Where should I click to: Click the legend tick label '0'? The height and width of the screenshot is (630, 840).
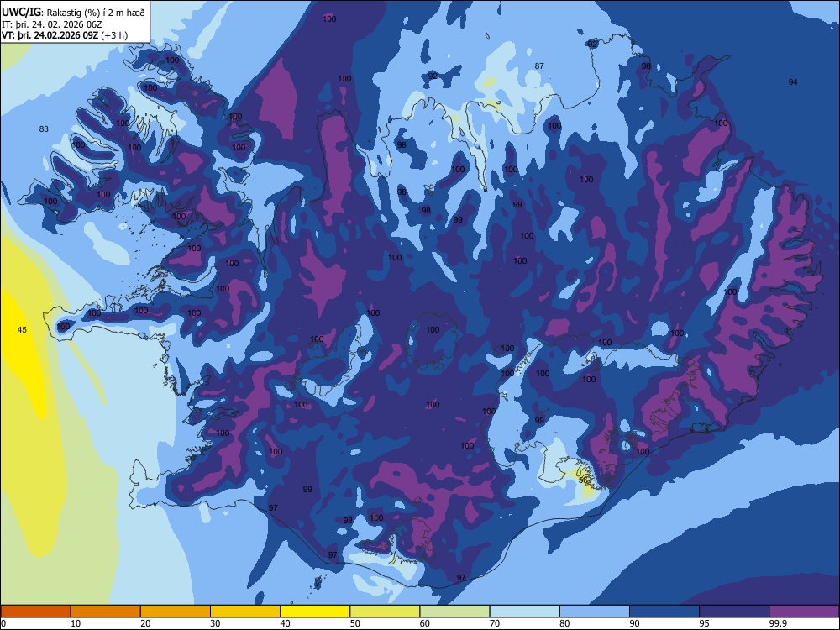(x=3, y=623)
